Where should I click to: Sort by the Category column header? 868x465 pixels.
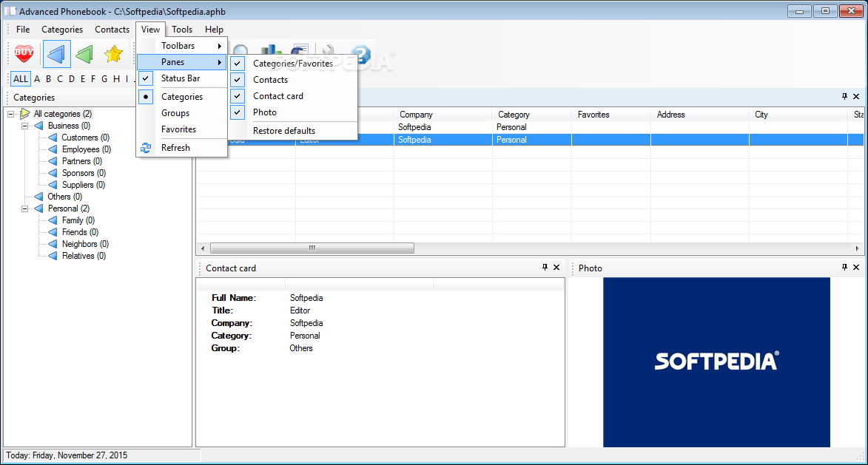531,115
